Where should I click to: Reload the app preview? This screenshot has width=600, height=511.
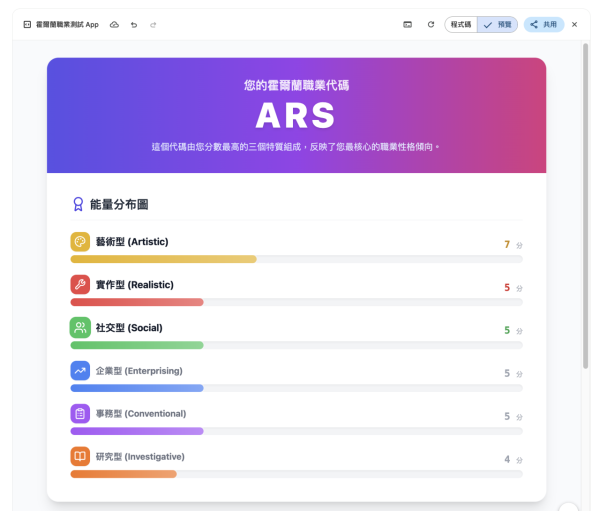[x=431, y=24]
